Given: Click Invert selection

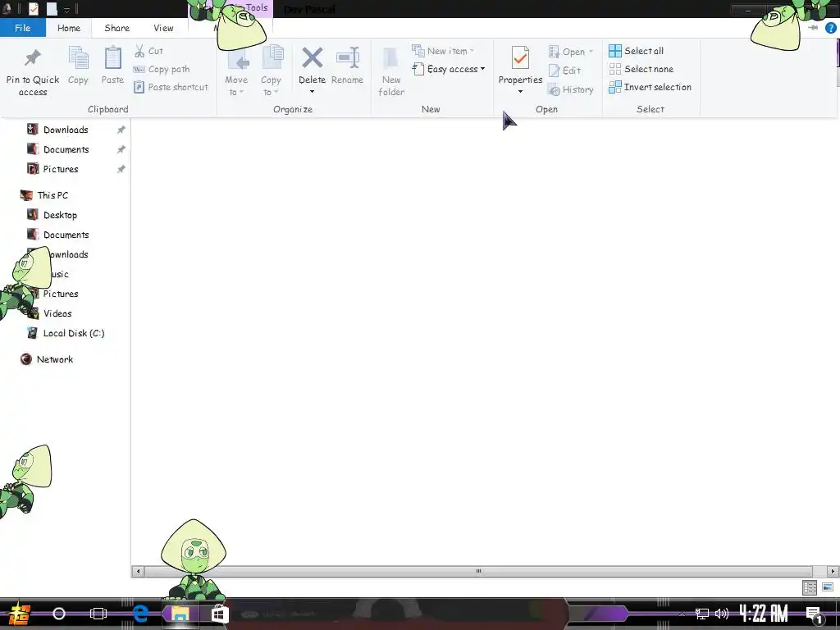Looking at the screenshot, I should coord(651,87).
